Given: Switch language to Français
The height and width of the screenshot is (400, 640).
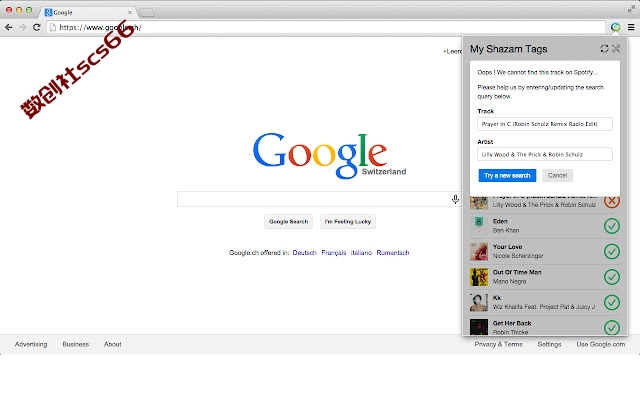Looking at the screenshot, I should tap(334, 253).
